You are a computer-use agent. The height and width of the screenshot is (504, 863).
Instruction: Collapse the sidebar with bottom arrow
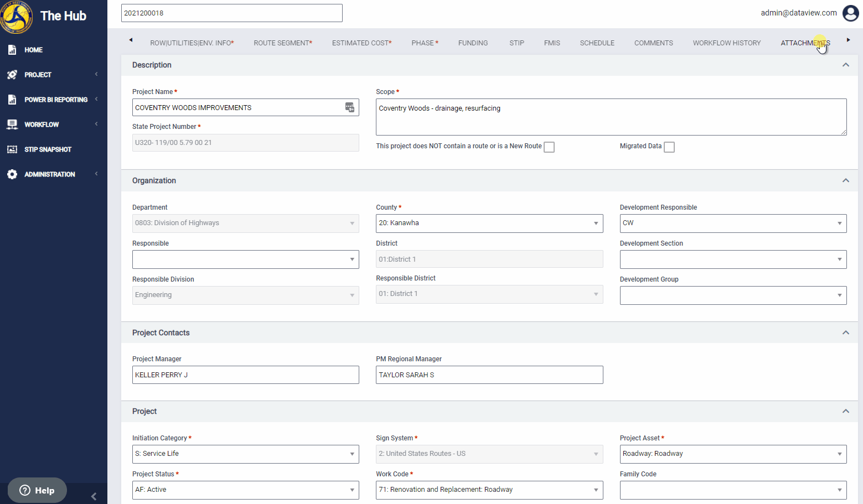pyautogui.click(x=94, y=496)
